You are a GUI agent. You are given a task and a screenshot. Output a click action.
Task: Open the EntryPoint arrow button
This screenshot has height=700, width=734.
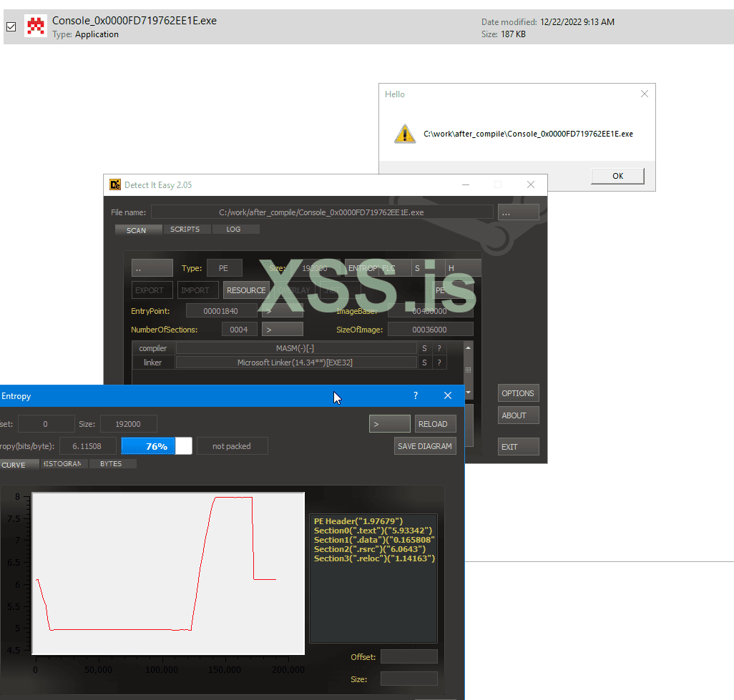point(283,311)
